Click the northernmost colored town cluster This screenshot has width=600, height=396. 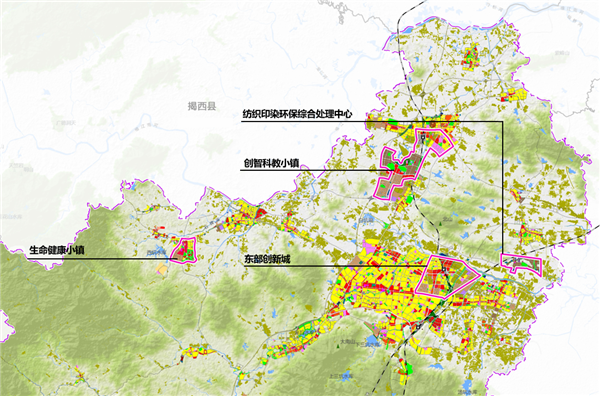pyautogui.click(x=470, y=57)
